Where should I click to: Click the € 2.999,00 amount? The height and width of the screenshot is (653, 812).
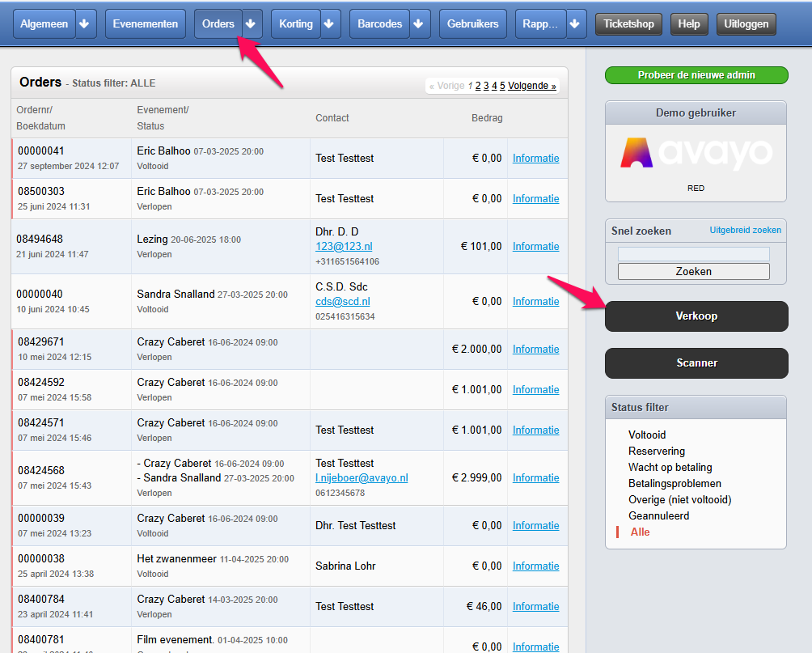[x=477, y=477]
